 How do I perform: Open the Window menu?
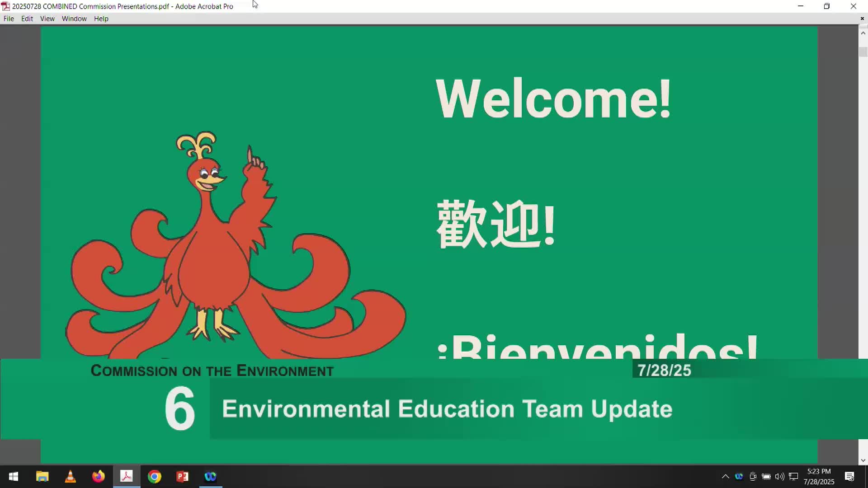(x=74, y=19)
